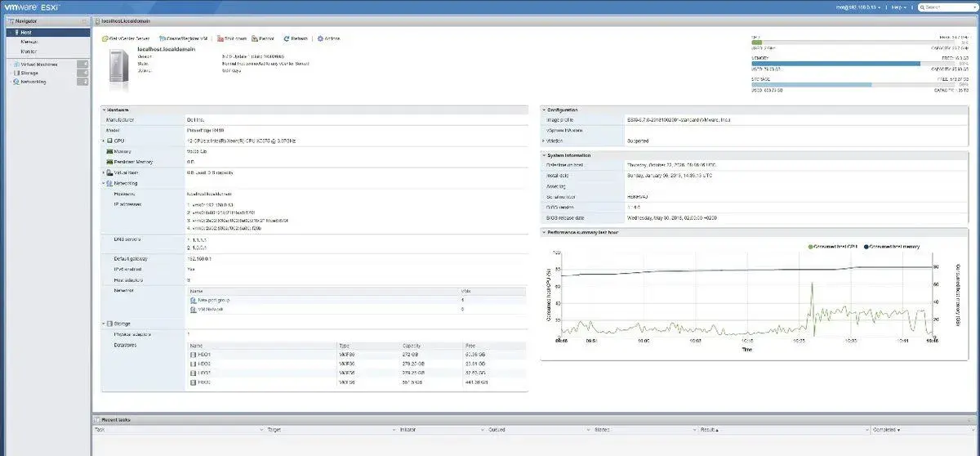Click the search magnifier icon
This screenshot has width=980, height=456.
click(923, 7)
